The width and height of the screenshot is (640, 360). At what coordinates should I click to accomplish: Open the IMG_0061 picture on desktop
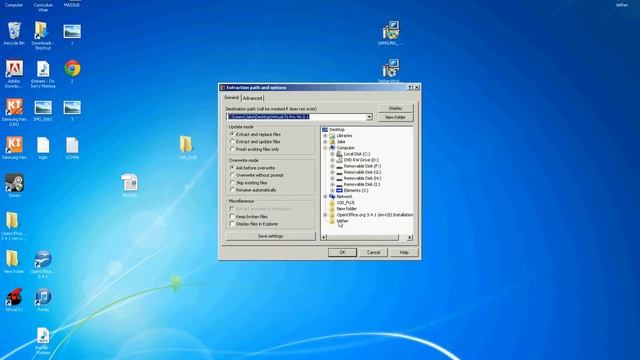coord(43,107)
